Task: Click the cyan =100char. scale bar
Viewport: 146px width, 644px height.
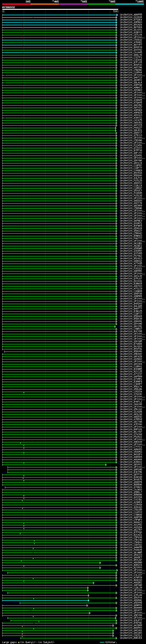Action: 102,642
